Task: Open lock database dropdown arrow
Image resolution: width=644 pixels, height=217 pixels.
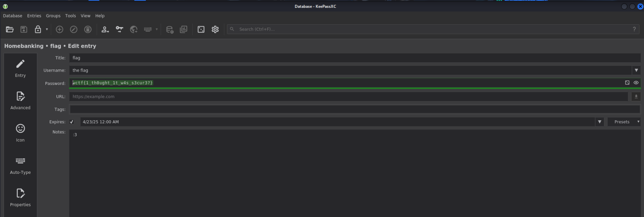Action: (47, 30)
